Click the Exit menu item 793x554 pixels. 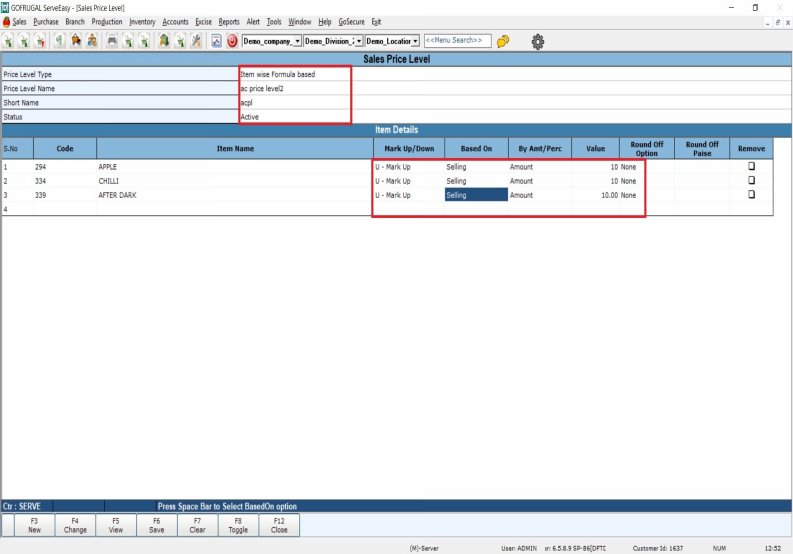(376, 22)
